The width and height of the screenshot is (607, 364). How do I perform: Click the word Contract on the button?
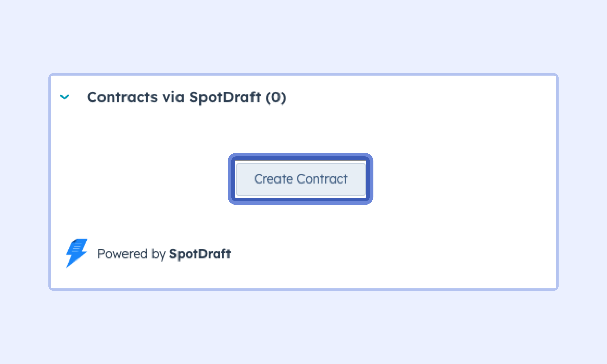coord(322,179)
